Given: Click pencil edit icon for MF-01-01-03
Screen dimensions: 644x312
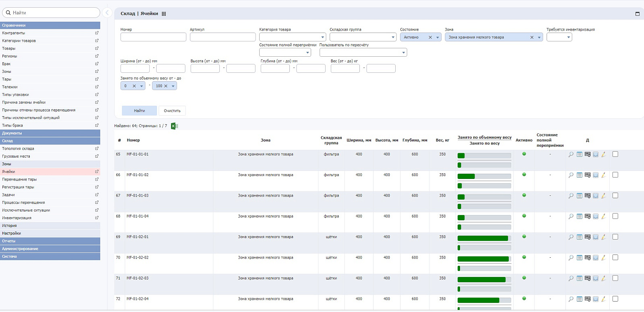Looking at the screenshot, I should pyautogui.click(x=603, y=196).
